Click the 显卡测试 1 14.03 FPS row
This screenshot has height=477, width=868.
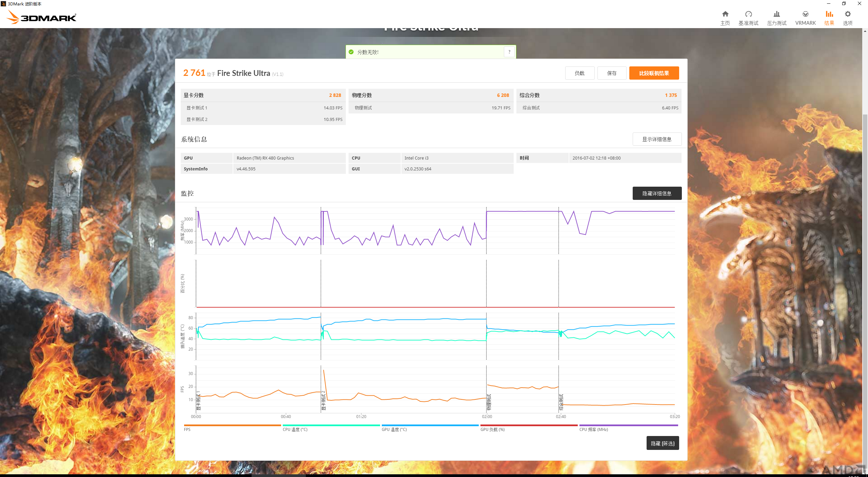(263, 108)
